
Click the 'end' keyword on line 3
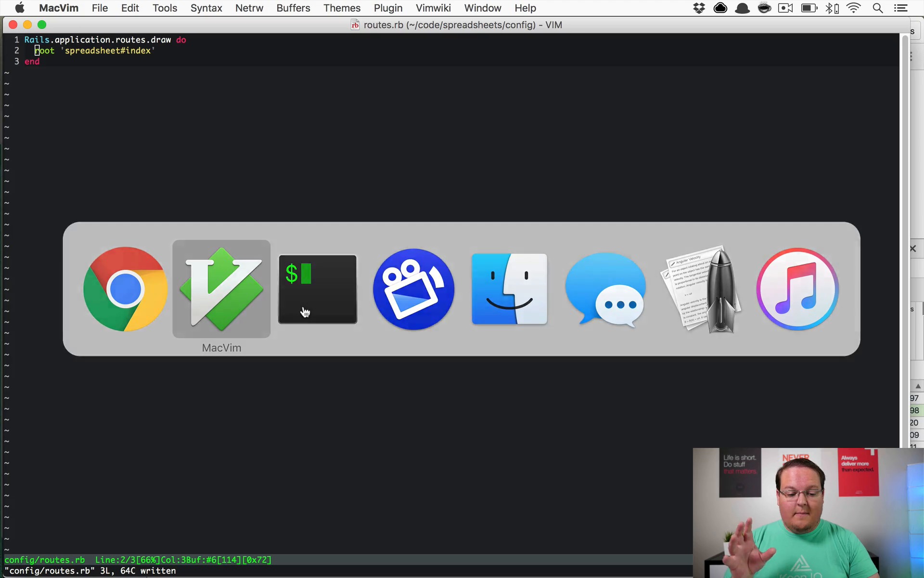click(32, 62)
